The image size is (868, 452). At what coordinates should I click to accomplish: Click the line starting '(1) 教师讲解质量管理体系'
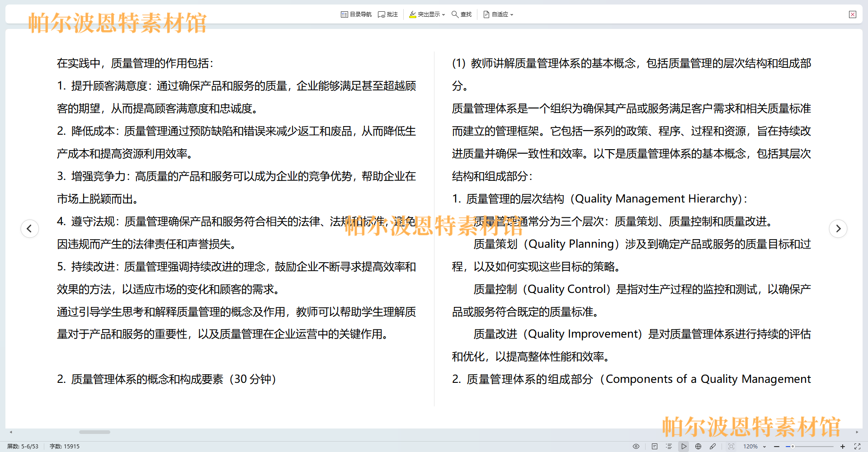point(632,63)
